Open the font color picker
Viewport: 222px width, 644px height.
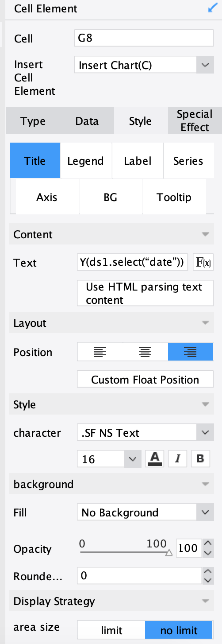point(155,458)
